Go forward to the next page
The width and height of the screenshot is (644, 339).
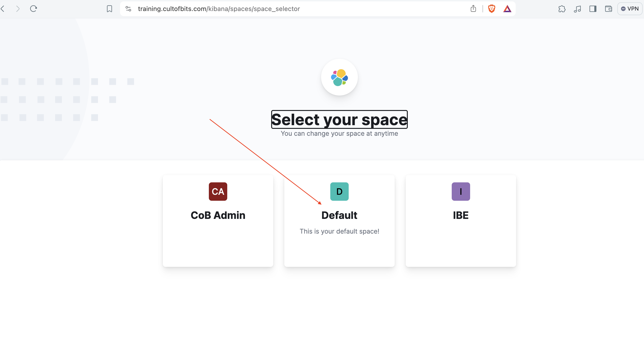pyautogui.click(x=18, y=9)
